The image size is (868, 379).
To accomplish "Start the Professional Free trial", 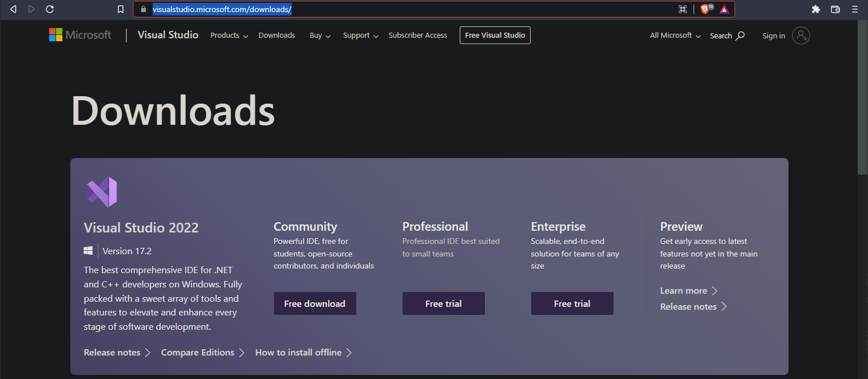I will (443, 303).
